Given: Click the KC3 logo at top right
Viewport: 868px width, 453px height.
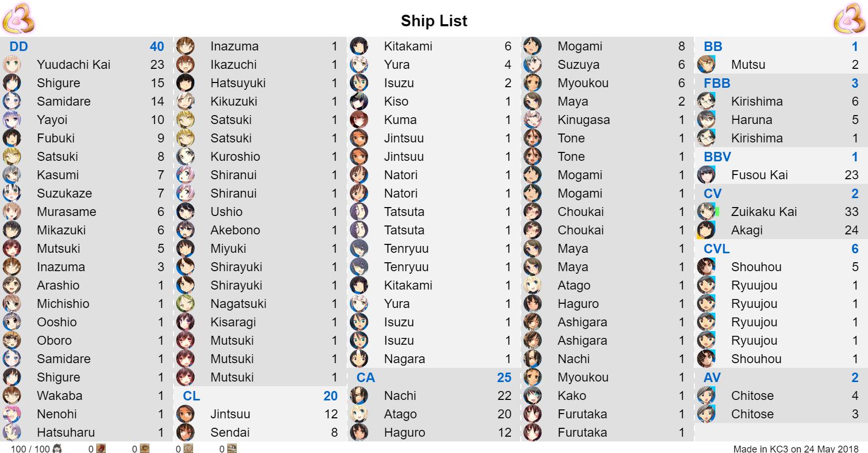Looking at the screenshot, I should (849, 18).
